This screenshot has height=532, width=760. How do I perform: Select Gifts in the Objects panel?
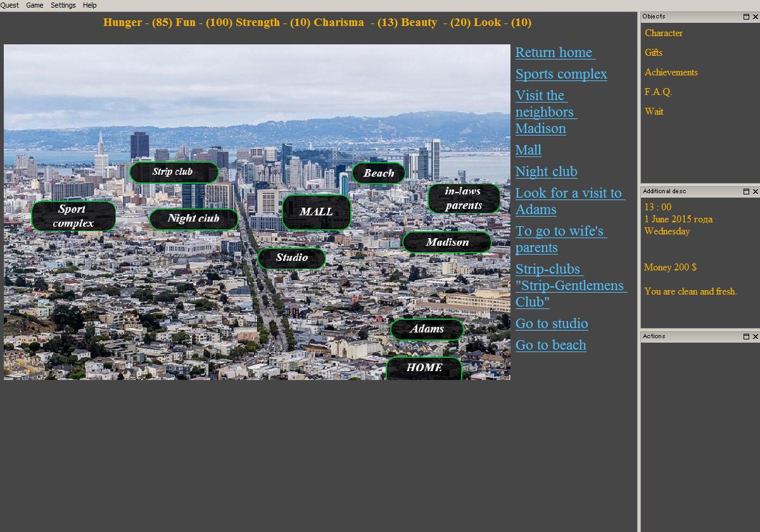(x=653, y=53)
